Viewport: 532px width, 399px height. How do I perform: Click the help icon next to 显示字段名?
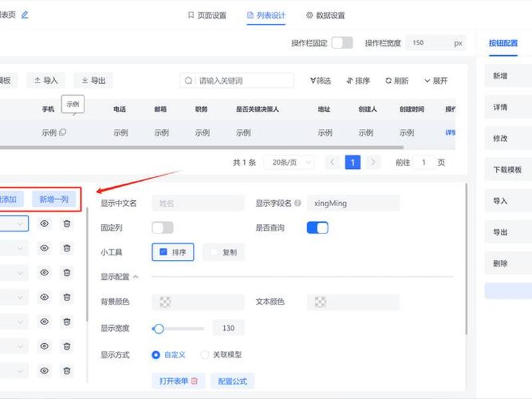(x=297, y=203)
